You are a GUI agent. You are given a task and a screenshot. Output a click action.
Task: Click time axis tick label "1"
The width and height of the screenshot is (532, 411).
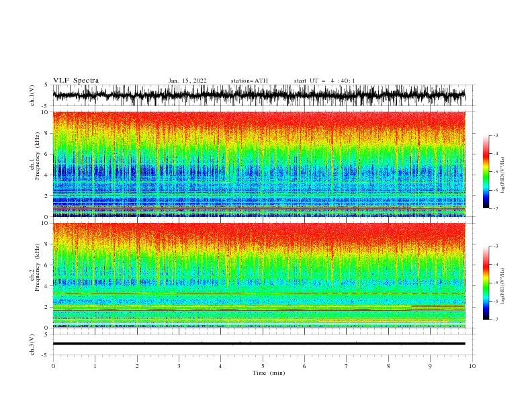pos(95,366)
